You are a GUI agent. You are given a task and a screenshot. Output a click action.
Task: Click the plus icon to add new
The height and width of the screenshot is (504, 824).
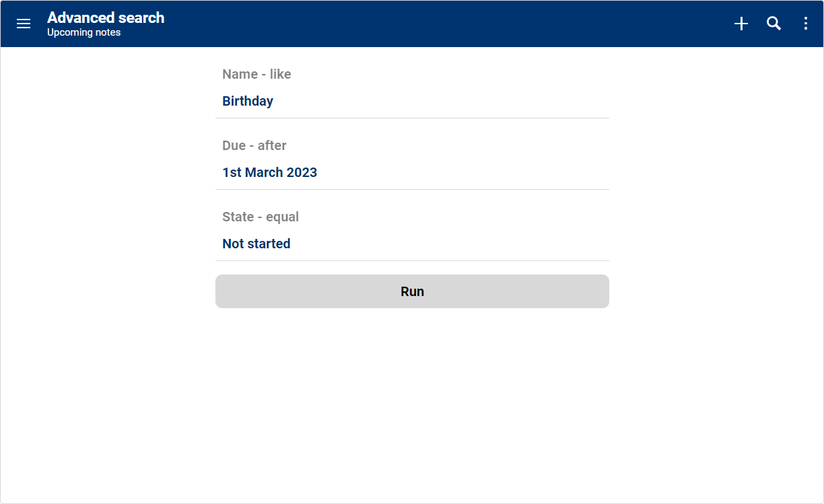741,24
